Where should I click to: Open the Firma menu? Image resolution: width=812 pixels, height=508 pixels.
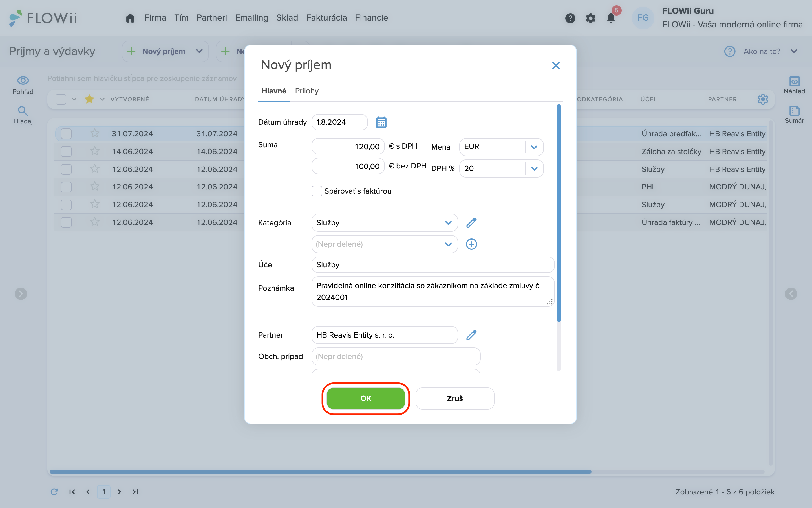155,18
